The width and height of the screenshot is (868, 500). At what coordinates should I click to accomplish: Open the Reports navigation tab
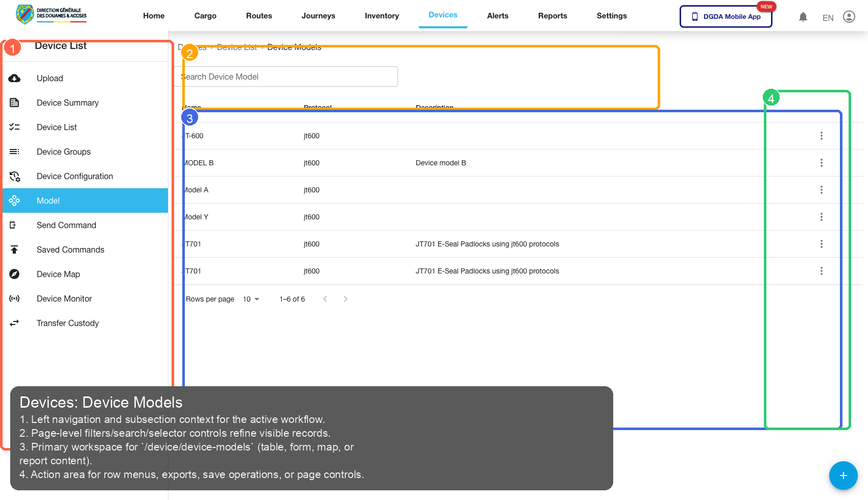click(x=552, y=16)
